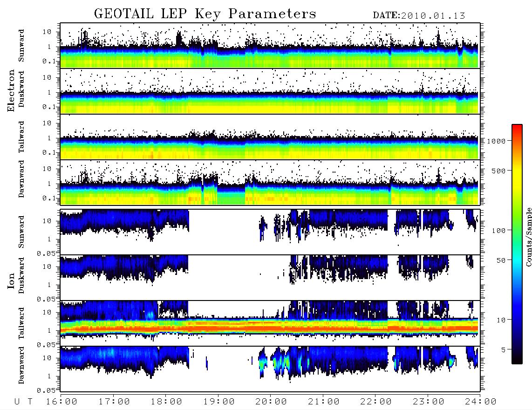Click the "21:00" time tick label
This screenshot has width=532, height=410.
[x=324, y=402]
